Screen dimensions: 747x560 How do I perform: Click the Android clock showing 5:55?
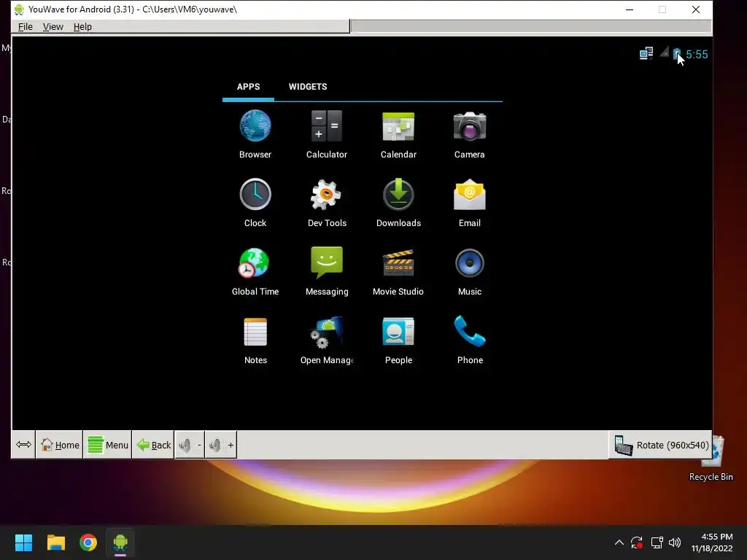697,54
